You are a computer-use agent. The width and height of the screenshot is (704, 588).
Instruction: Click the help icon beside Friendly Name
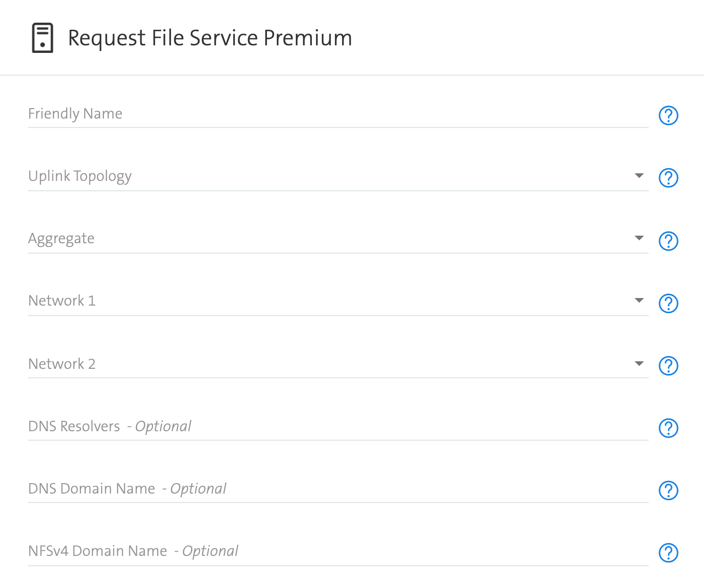pos(668,115)
